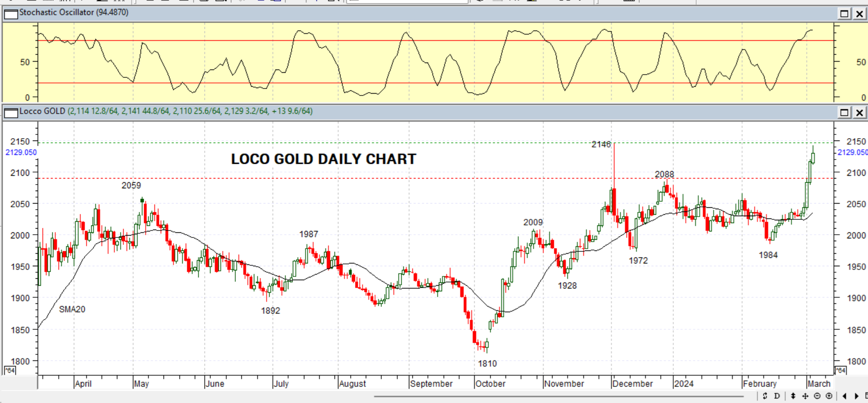Screen dimensions: 868x403
Task: Close the Locco GOLD price panel
Action: coord(859,112)
